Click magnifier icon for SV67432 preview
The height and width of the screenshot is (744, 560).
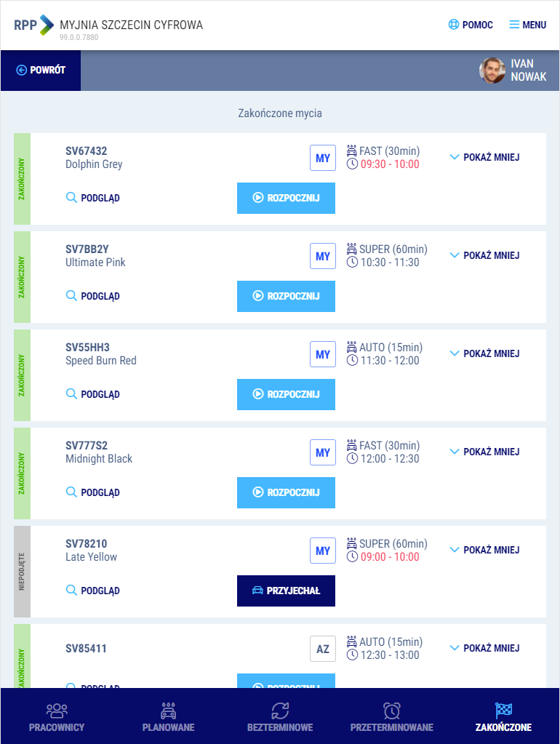click(x=71, y=197)
